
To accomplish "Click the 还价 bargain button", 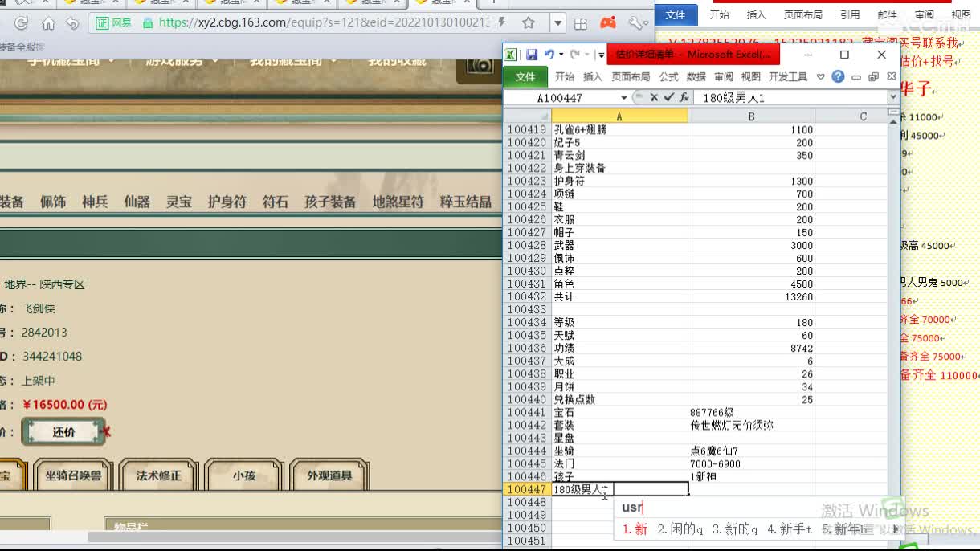I will [64, 431].
